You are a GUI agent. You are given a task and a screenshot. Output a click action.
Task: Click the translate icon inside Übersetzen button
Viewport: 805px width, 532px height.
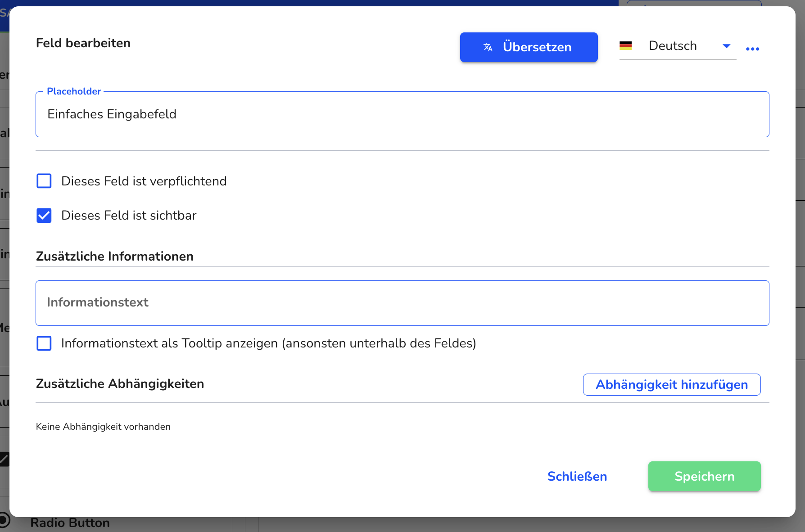pos(488,47)
